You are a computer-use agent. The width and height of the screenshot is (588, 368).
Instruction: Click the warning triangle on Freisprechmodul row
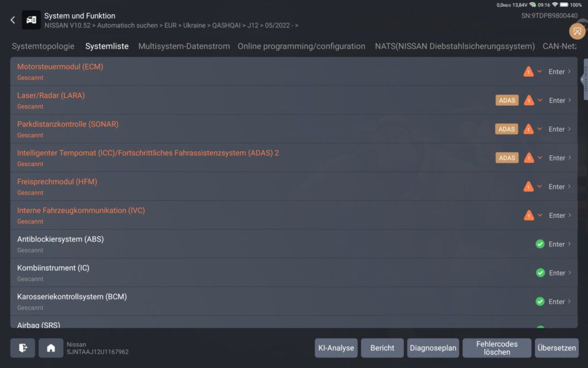pyautogui.click(x=528, y=186)
